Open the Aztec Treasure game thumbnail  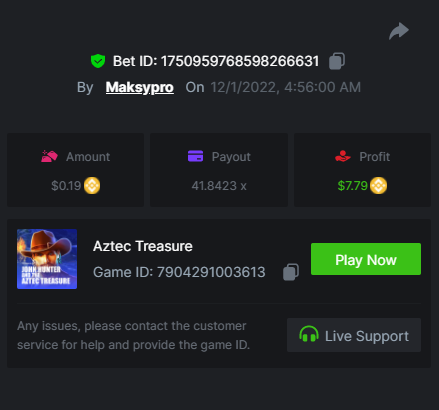tap(47, 259)
